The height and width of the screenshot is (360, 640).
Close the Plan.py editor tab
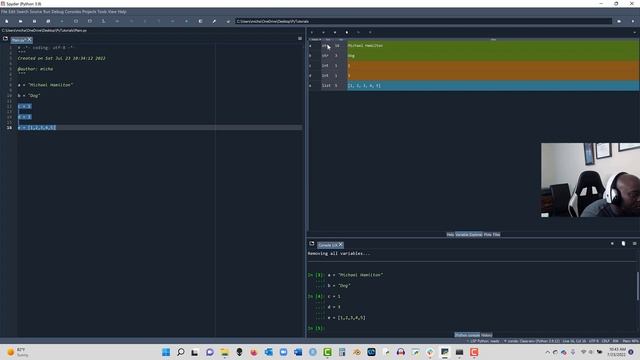(29, 40)
